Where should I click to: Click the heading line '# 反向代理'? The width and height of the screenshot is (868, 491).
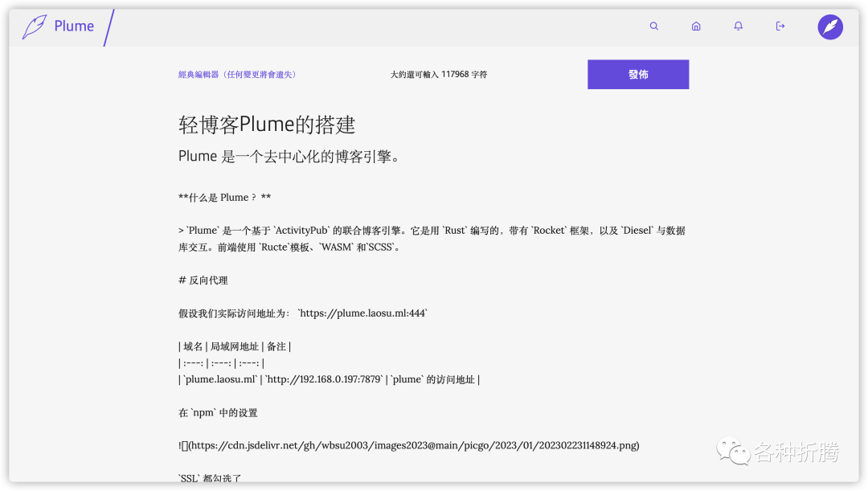pyautogui.click(x=203, y=280)
